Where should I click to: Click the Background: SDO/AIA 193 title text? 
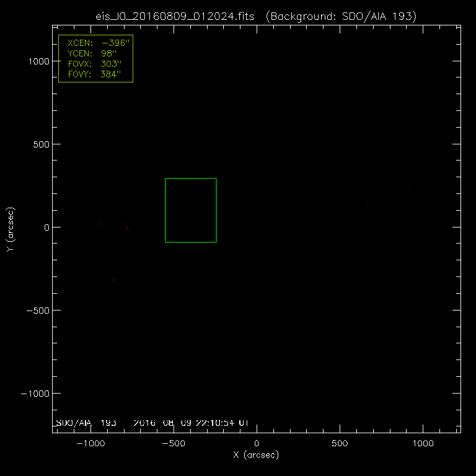(x=340, y=17)
